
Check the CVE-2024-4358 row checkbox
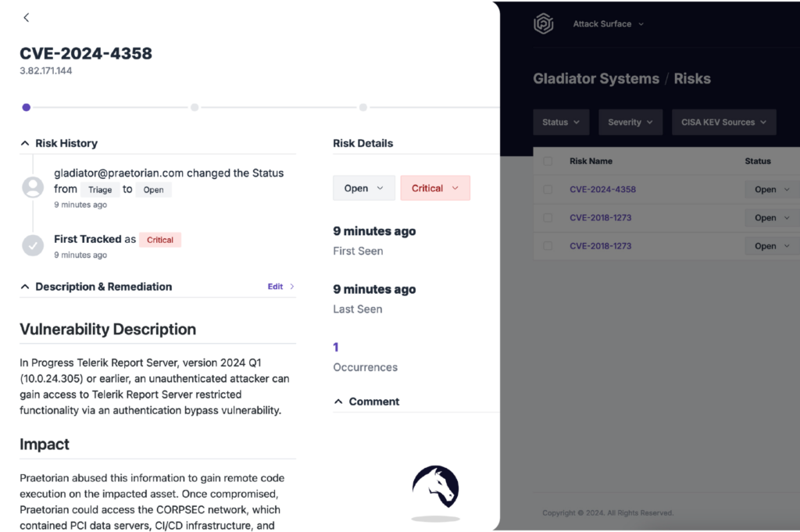click(548, 189)
